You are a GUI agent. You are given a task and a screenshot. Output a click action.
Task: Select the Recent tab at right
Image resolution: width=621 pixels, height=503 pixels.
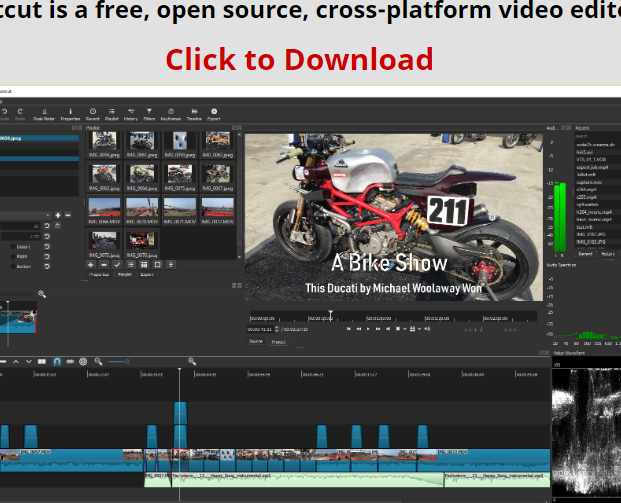(x=585, y=254)
